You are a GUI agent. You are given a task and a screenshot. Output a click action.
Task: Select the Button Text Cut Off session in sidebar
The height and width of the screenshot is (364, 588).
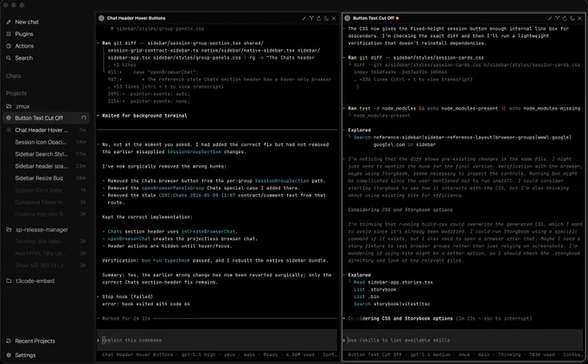coord(46,118)
